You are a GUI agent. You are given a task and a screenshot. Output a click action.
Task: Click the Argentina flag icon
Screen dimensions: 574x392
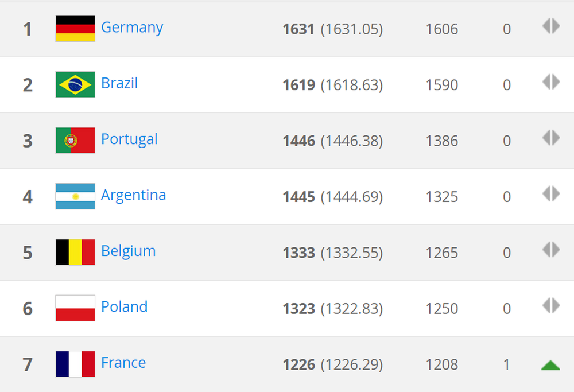75,196
